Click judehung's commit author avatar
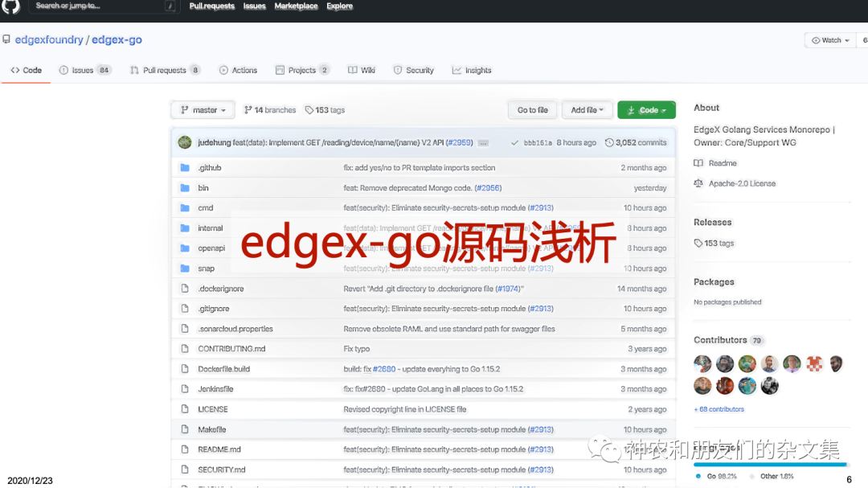Viewport: 868px width, 488px height. click(185, 142)
